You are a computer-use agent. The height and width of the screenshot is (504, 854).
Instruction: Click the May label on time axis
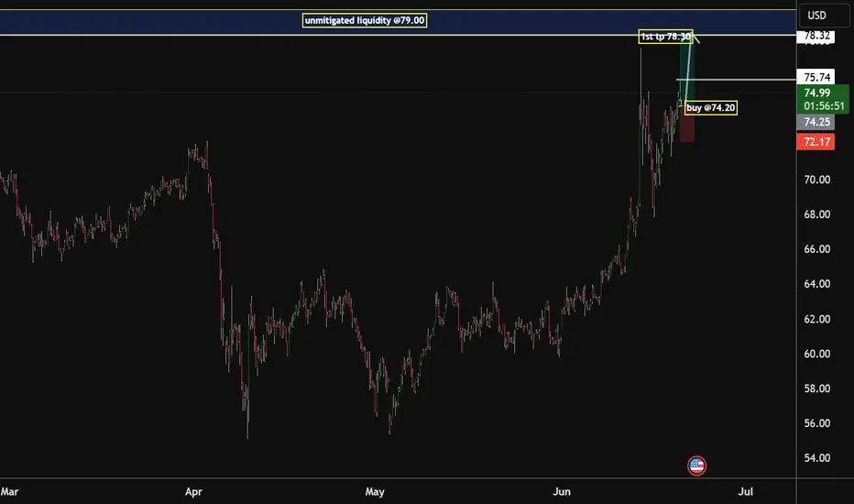pos(375,491)
